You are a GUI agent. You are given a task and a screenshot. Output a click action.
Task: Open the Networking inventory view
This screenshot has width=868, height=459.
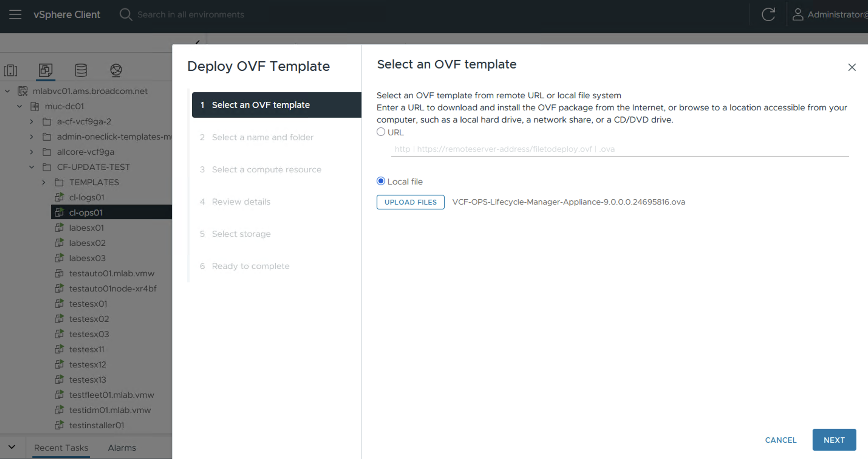click(x=116, y=70)
